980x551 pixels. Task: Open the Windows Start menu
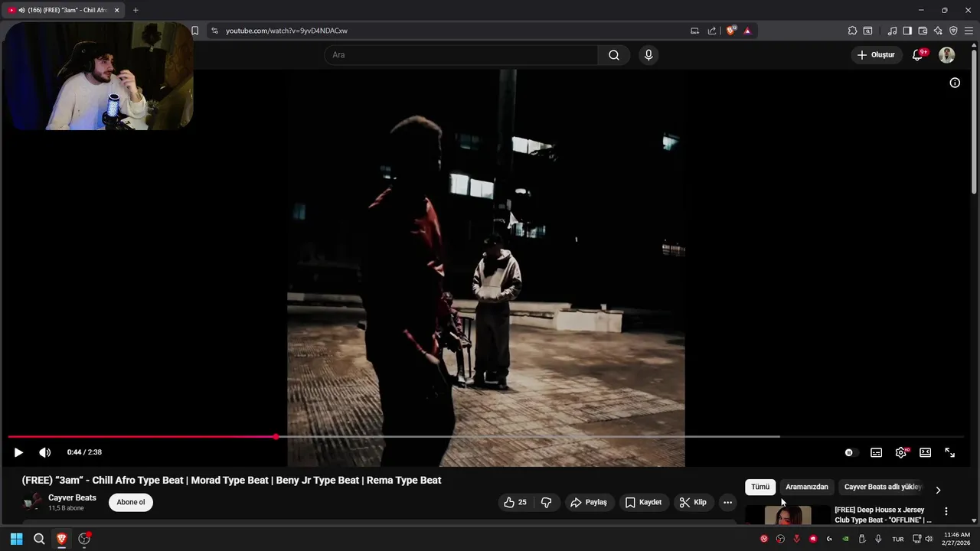click(x=16, y=539)
